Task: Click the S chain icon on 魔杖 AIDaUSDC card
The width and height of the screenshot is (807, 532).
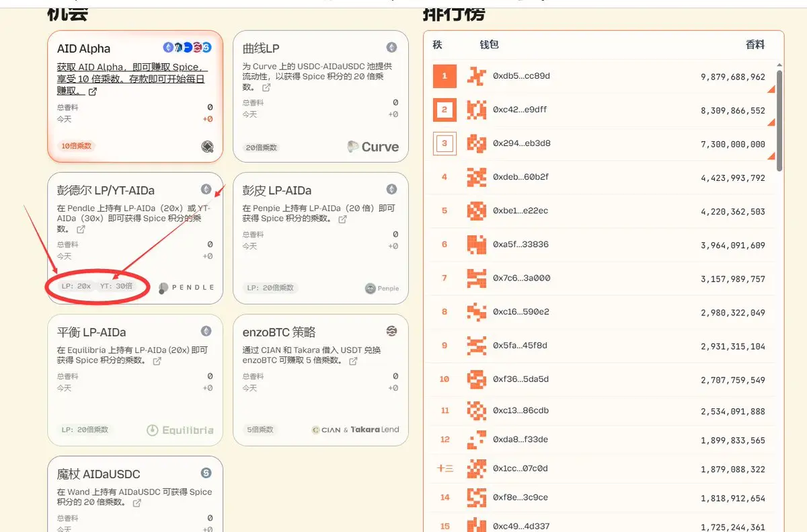Action: click(206, 473)
